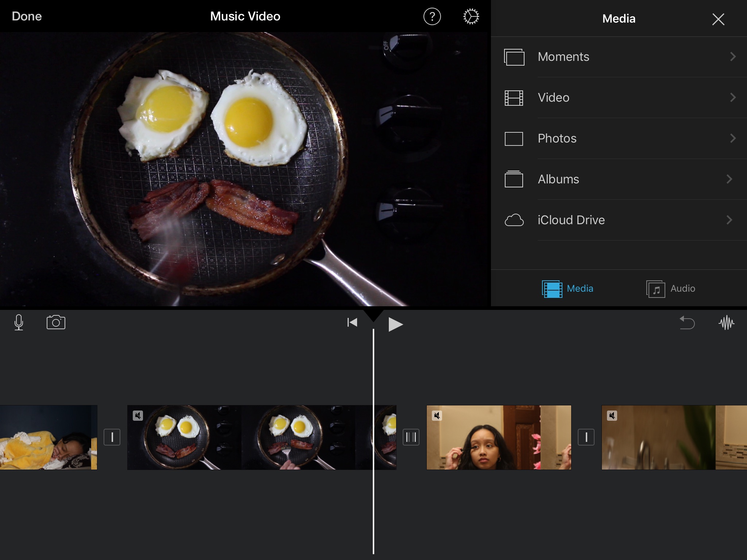The width and height of the screenshot is (747, 560).
Task: Toggle mute icon on eggs pan clip
Action: (x=138, y=416)
